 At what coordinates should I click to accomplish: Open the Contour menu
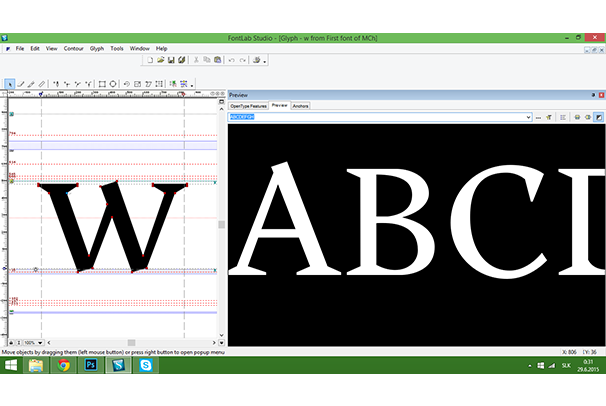(73, 48)
